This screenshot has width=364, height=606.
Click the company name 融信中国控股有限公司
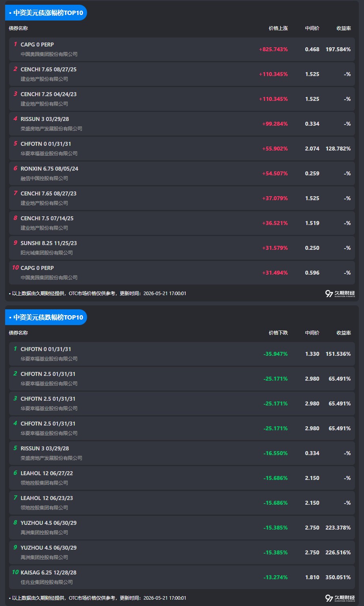(45, 178)
